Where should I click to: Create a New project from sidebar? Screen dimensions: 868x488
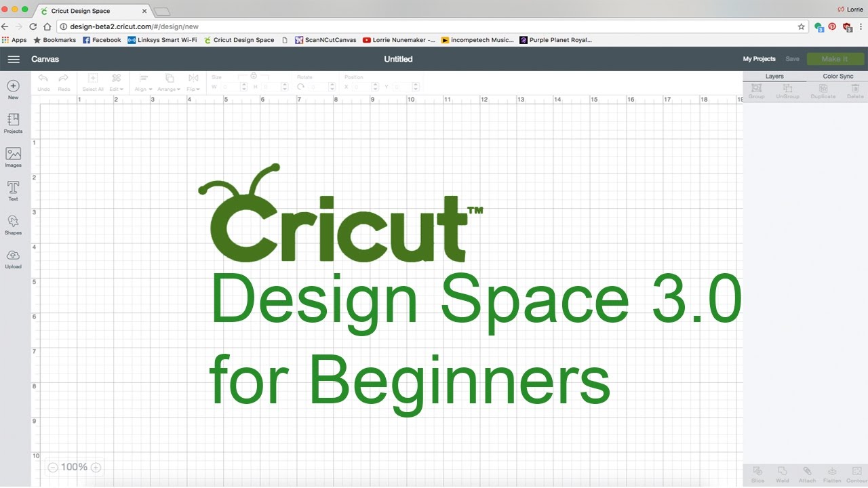(x=13, y=89)
